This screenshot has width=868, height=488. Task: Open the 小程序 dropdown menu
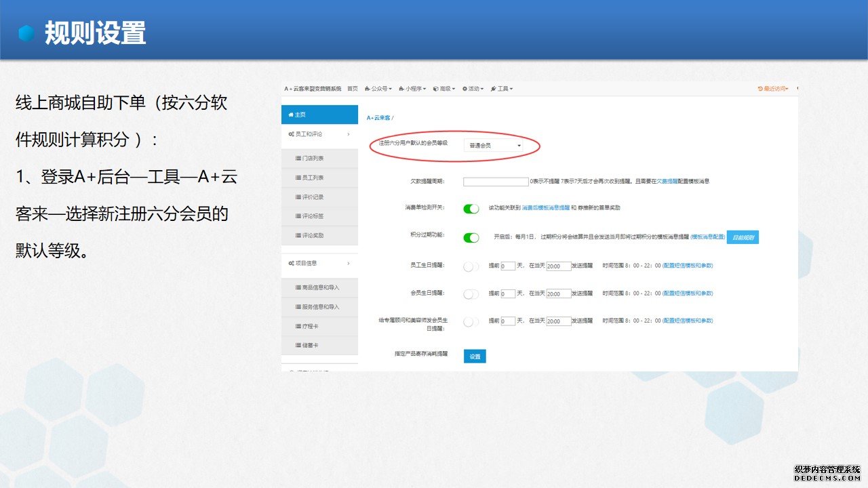tap(412, 89)
